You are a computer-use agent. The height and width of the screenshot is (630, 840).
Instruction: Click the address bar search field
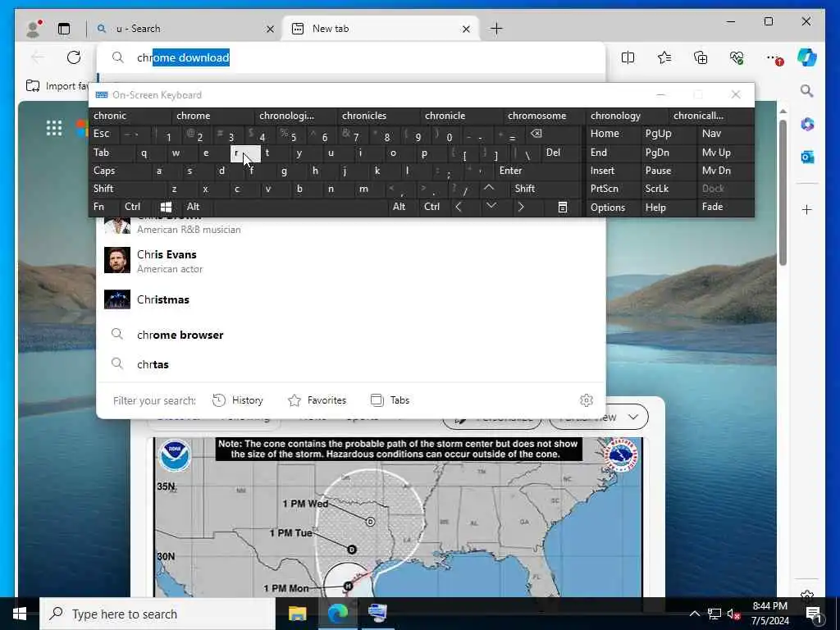351,58
